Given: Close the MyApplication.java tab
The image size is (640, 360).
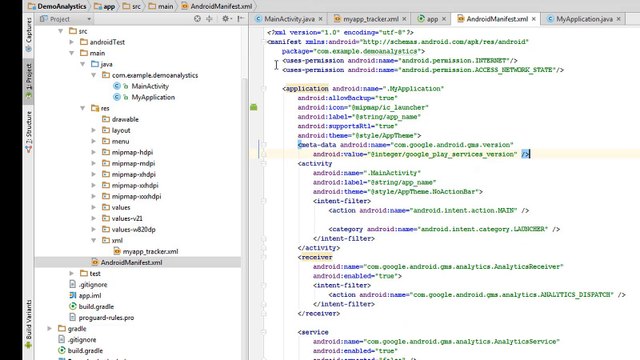Looking at the screenshot, I should pos(618,19).
